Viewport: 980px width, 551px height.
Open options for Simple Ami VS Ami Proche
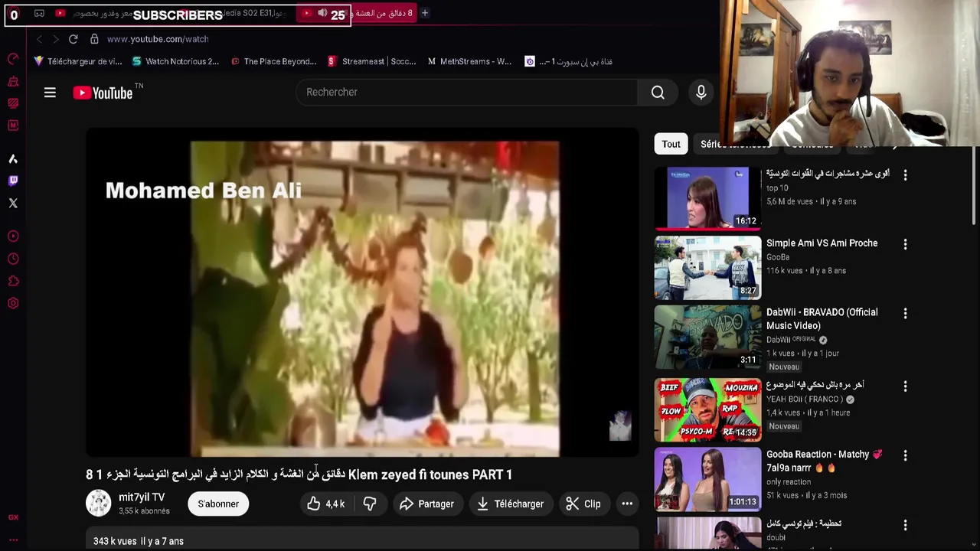(905, 244)
